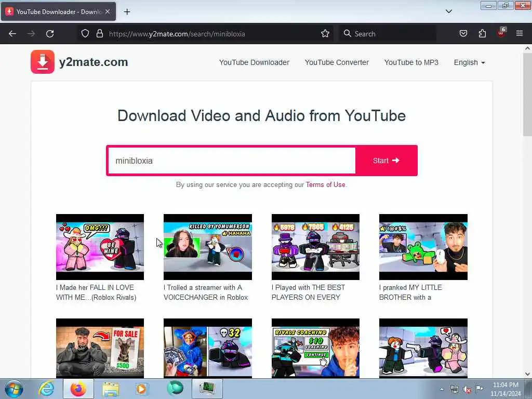532x399 pixels.
Task: Open 'I pranked MY LITTLE BROTHER' thumbnail
Action: click(x=423, y=247)
